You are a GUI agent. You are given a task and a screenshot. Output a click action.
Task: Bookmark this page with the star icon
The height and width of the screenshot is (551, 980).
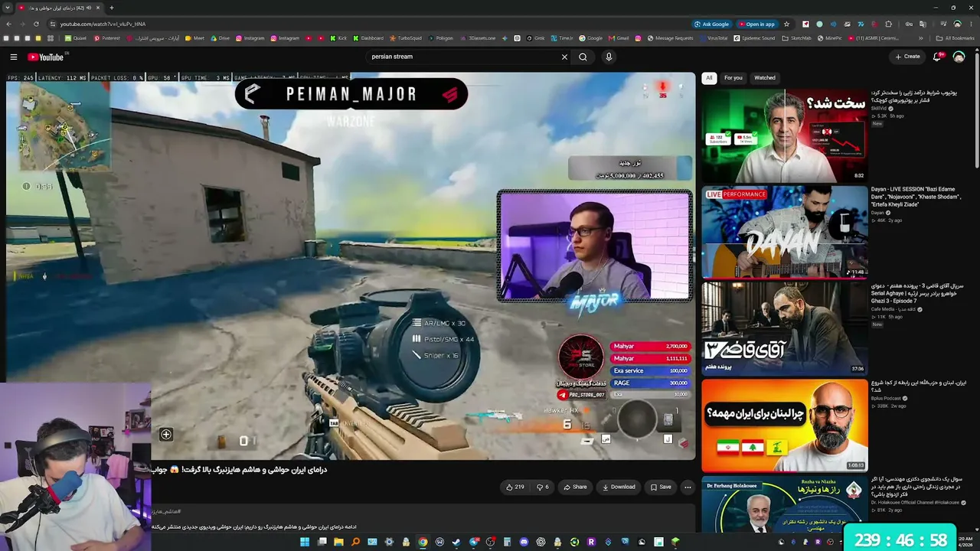point(786,24)
